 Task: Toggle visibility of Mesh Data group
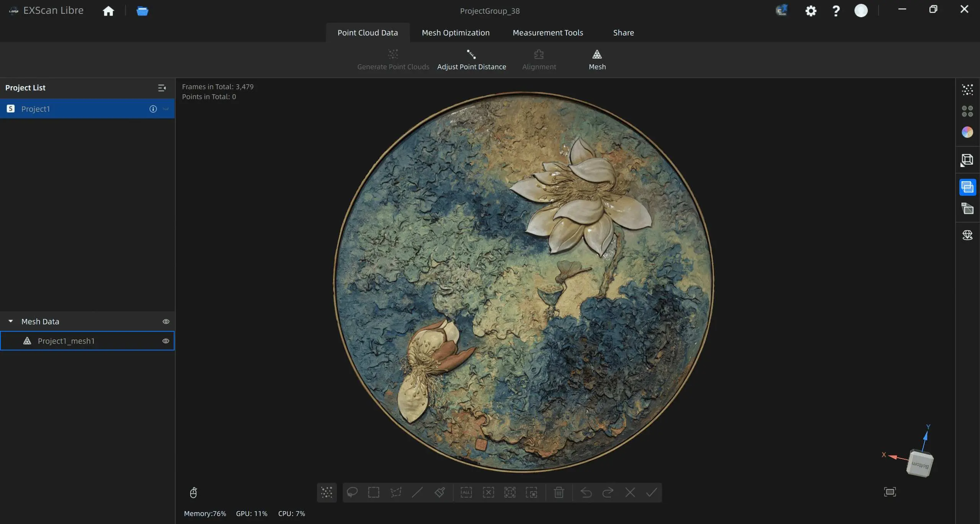(x=166, y=322)
